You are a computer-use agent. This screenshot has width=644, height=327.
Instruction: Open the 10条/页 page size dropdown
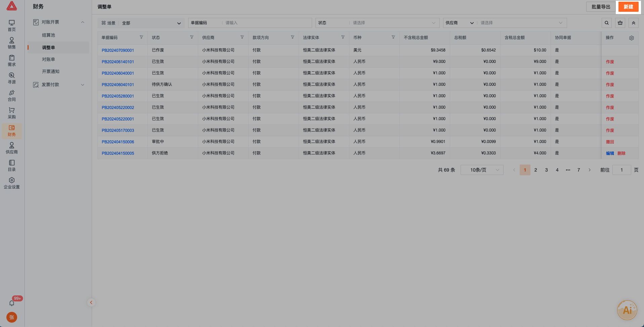tap(482, 170)
